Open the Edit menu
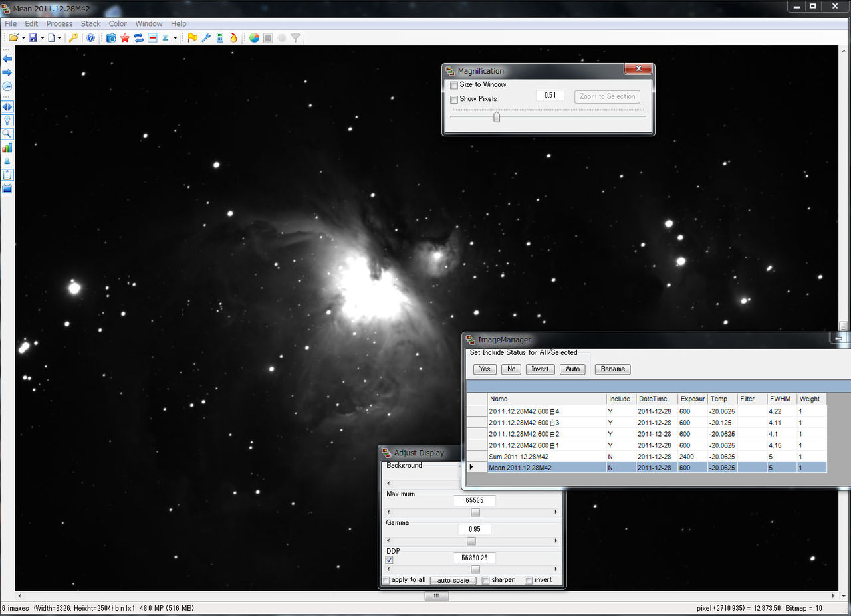Image resolution: width=851 pixels, height=616 pixels. click(31, 23)
